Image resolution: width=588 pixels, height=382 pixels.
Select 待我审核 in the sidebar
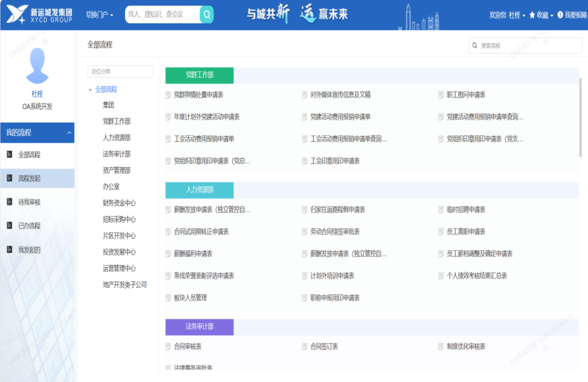[x=37, y=202]
